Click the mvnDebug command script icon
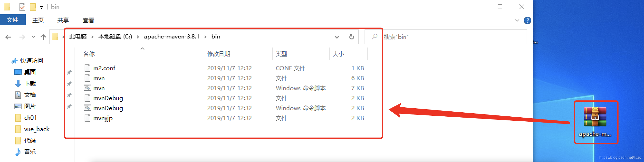 pyautogui.click(x=87, y=108)
